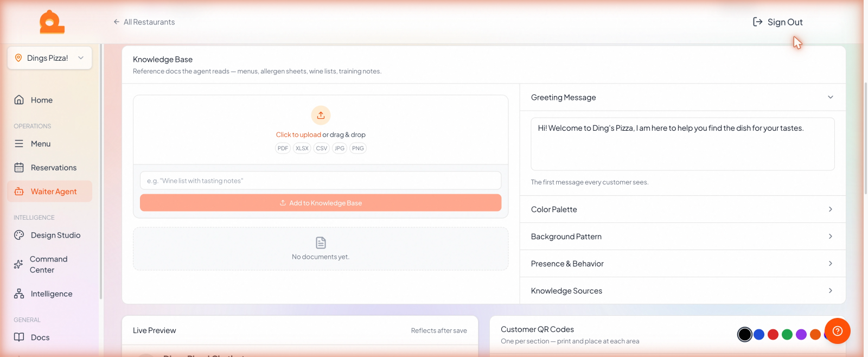Click the 'Reflects after save' note
Screen dimensions: 868x357
[439, 330]
